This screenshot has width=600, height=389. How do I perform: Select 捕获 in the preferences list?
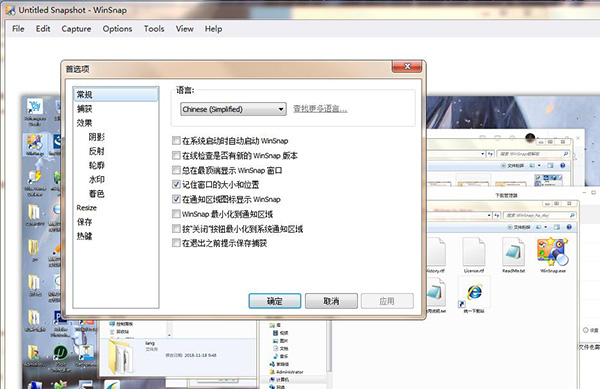point(85,109)
